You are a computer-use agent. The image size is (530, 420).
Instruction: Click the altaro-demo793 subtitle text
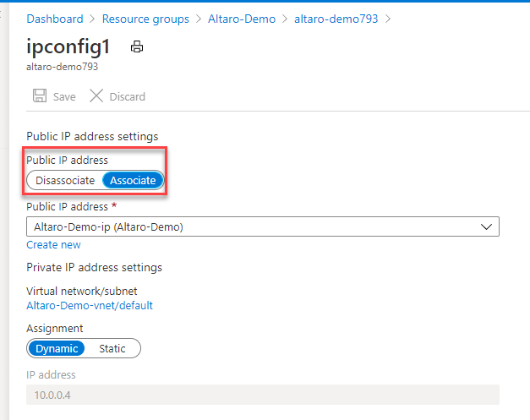63,67
